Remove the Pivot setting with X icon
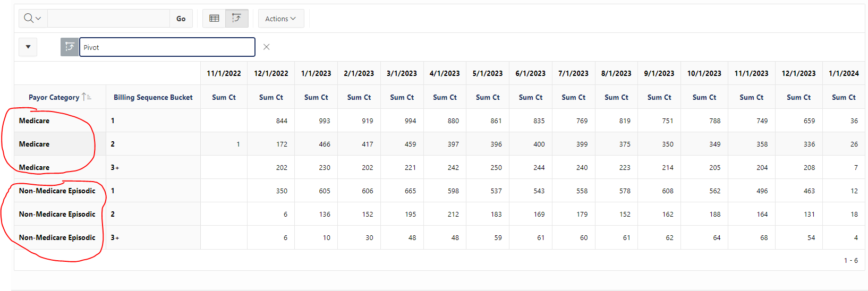The width and height of the screenshot is (868, 291). 267,47
